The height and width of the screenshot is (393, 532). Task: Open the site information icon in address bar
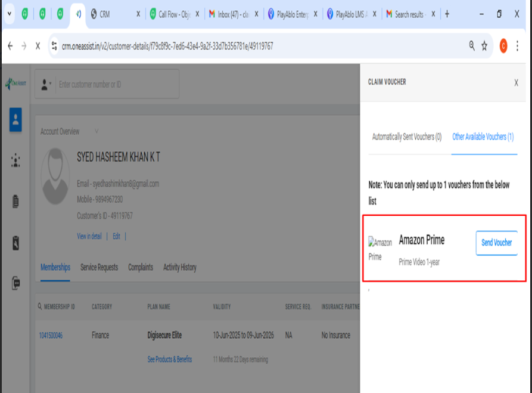54,46
